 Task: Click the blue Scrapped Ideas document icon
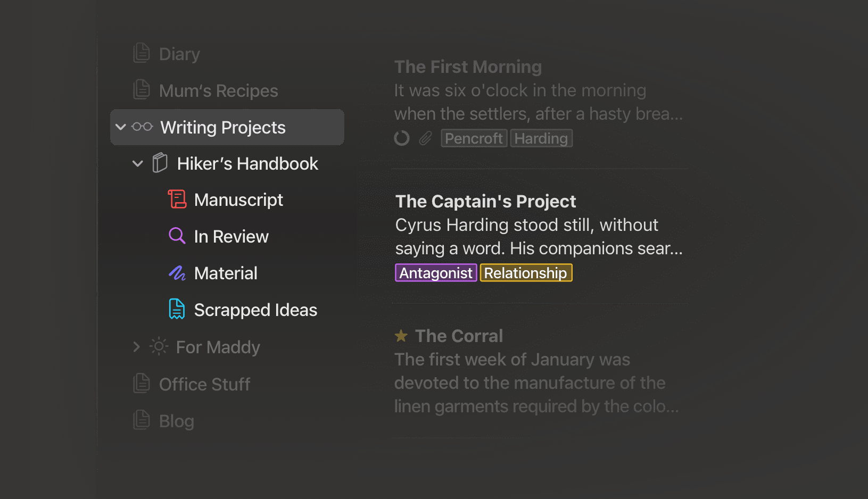177,309
